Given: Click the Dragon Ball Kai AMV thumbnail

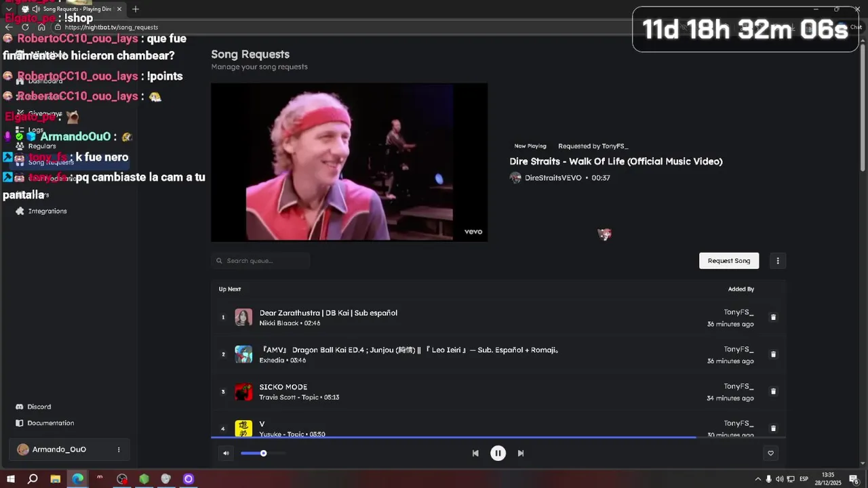Looking at the screenshot, I should click(x=243, y=354).
